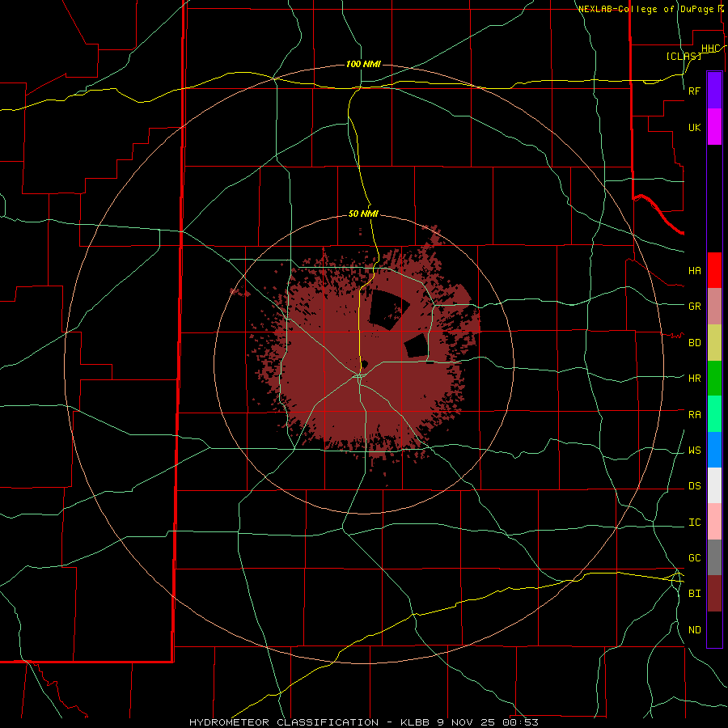Image resolution: width=728 pixels, height=728 pixels.
Task: Click the HA legend label
Action: (694, 270)
